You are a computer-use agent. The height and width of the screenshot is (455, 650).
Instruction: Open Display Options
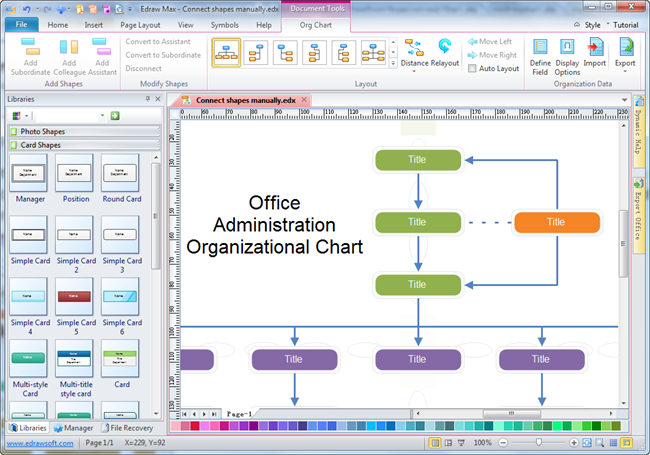[x=567, y=47]
